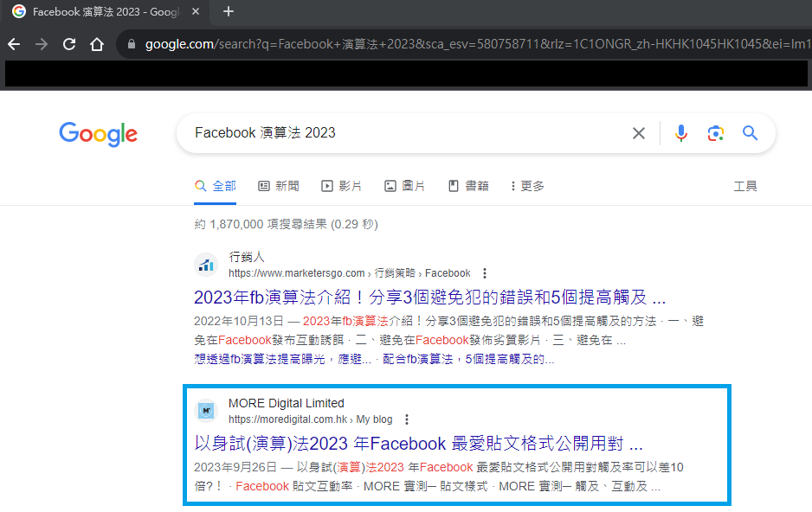The height and width of the screenshot is (512, 812).
Task: Select the Facebook 演算法 2023 browser tab
Action: [106, 12]
